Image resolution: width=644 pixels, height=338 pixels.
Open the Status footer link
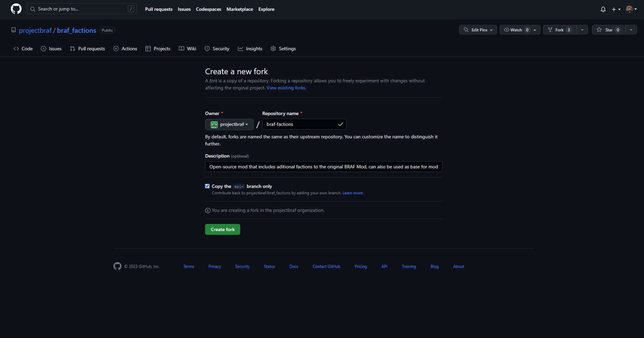(x=269, y=266)
